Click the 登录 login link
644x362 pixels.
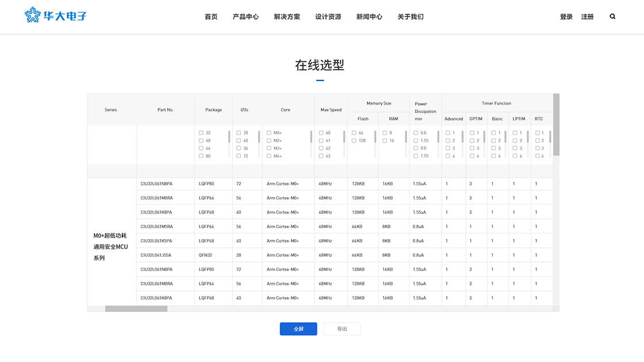click(566, 17)
